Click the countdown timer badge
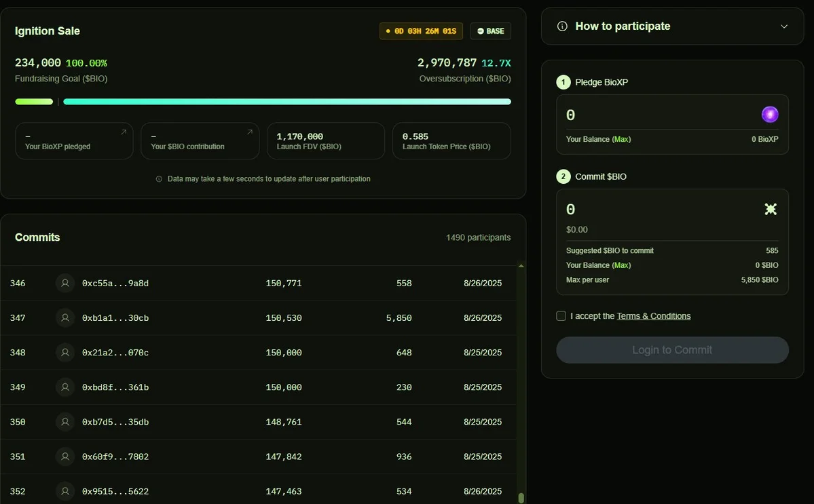The image size is (814, 504). 421,31
